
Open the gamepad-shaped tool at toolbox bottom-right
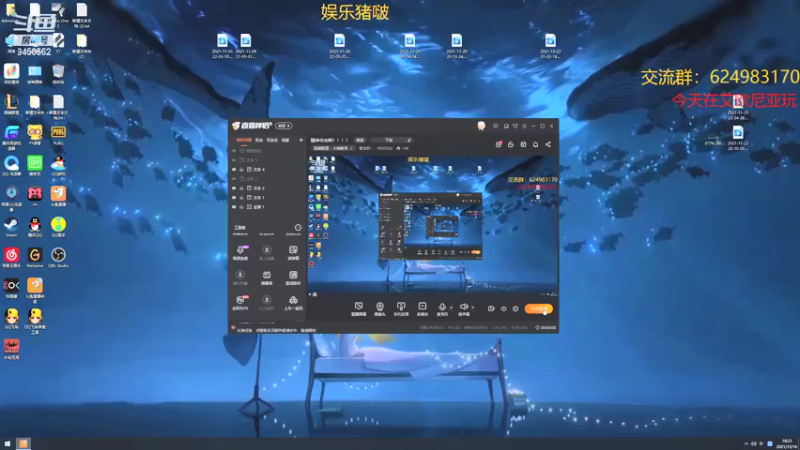pos(293,302)
